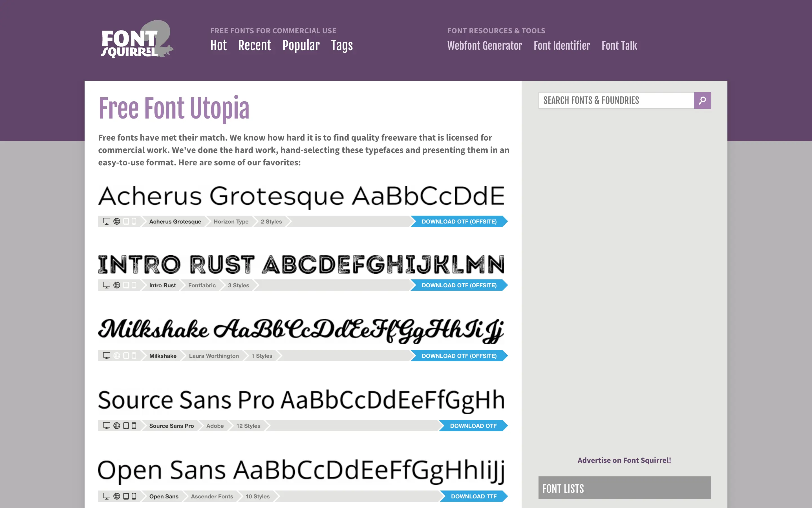This screenshot has height=508, width=812.
Task: Download Open Sans TTF
Action: tap(473, 496)
